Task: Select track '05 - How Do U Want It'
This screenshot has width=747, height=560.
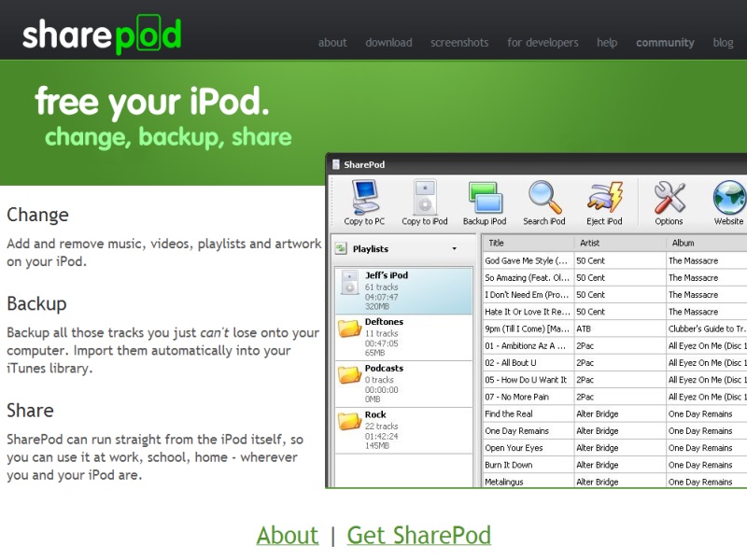Action: point(526,380)
